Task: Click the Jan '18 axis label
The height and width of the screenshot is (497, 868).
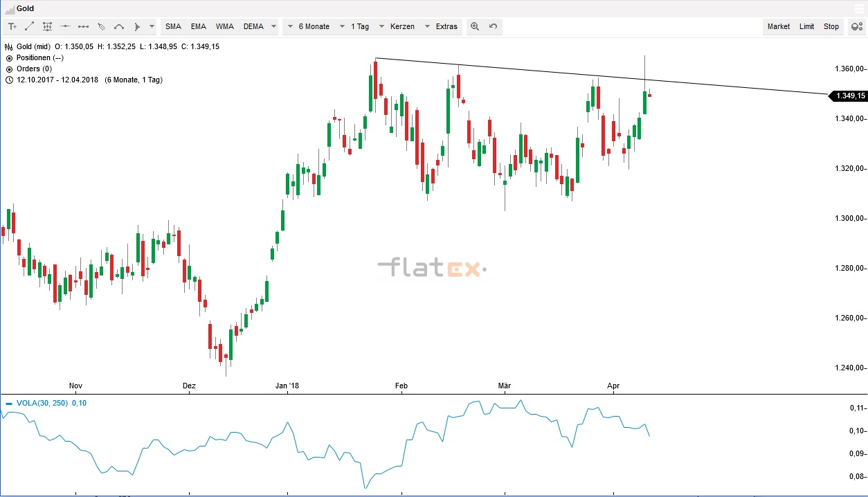Action: [x=287, y=386]
